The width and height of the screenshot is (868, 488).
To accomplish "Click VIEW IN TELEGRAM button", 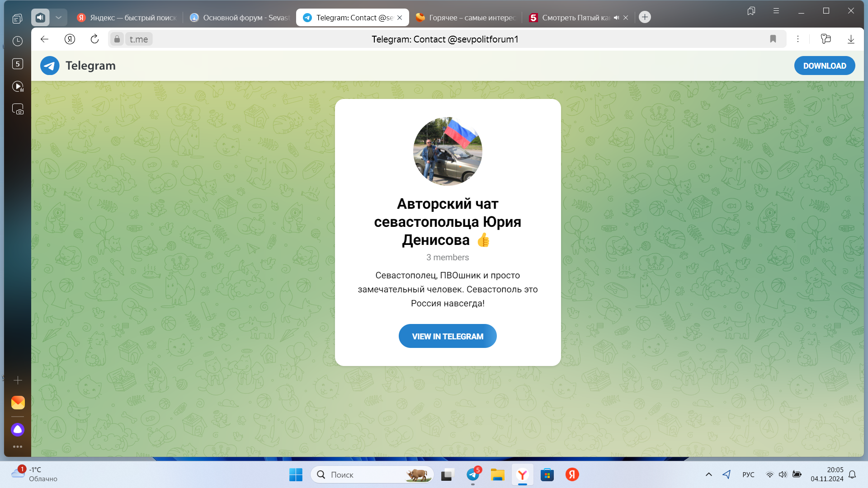I will [x=448, y=336].
